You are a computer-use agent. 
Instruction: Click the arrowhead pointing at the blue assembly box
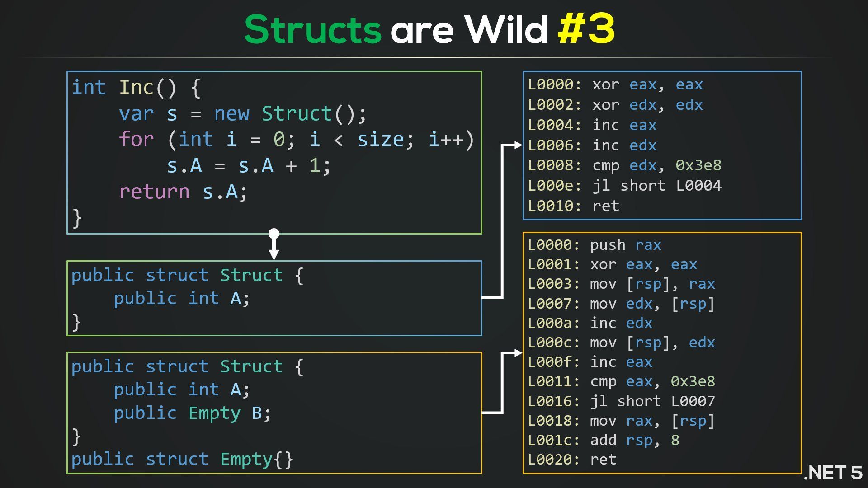click(x=518, y=145)
